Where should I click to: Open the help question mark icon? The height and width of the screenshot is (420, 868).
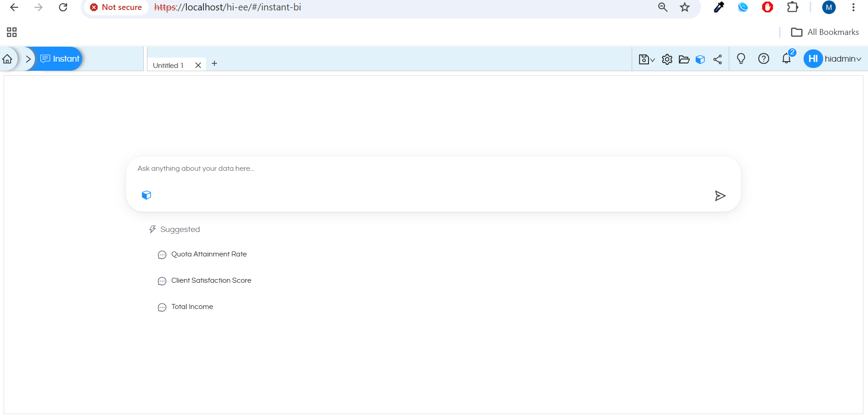click(764, 58)
